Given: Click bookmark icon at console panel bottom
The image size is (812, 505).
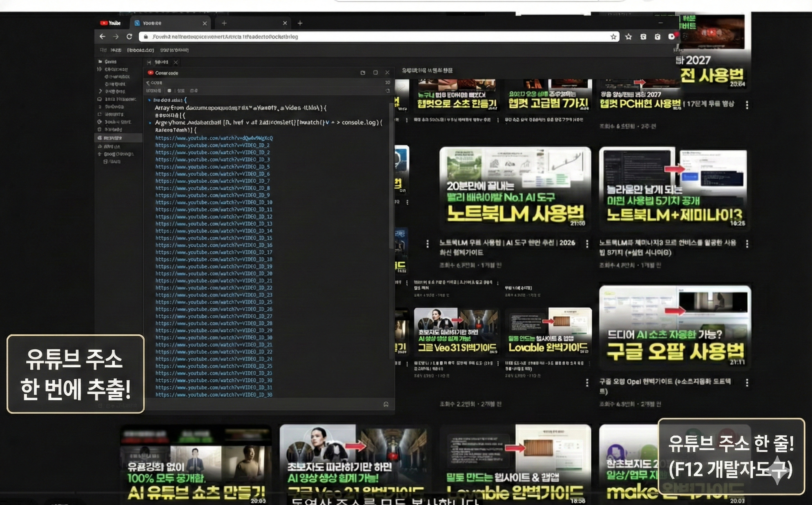Looking at the screenshot, I should 386,404.
